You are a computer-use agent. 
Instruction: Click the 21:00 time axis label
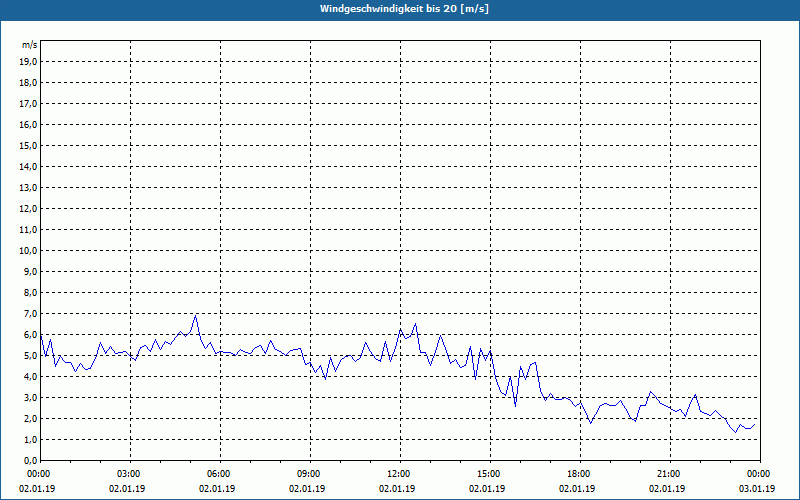[x=670, y=474]
